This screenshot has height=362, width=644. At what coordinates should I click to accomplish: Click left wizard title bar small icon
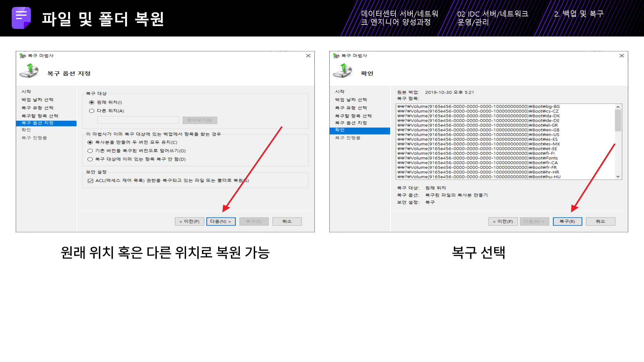tap(23, 56)
